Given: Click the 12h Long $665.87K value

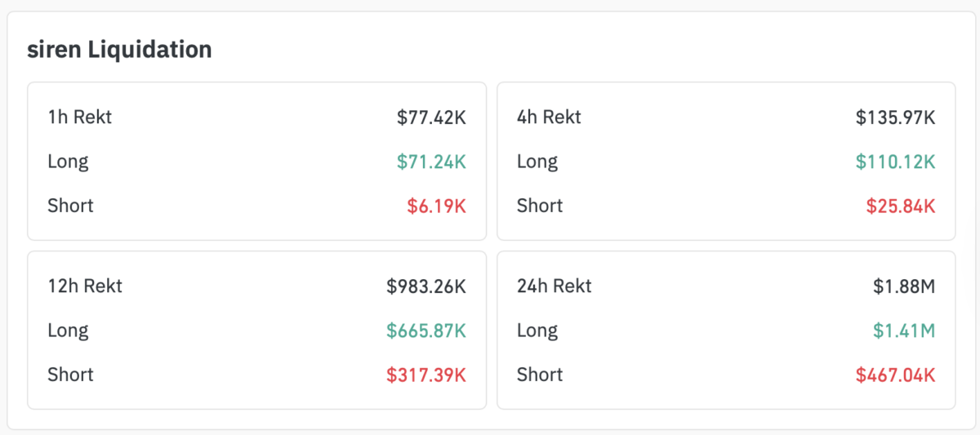Looking at the screenshot, I should (x=426, y=331).
